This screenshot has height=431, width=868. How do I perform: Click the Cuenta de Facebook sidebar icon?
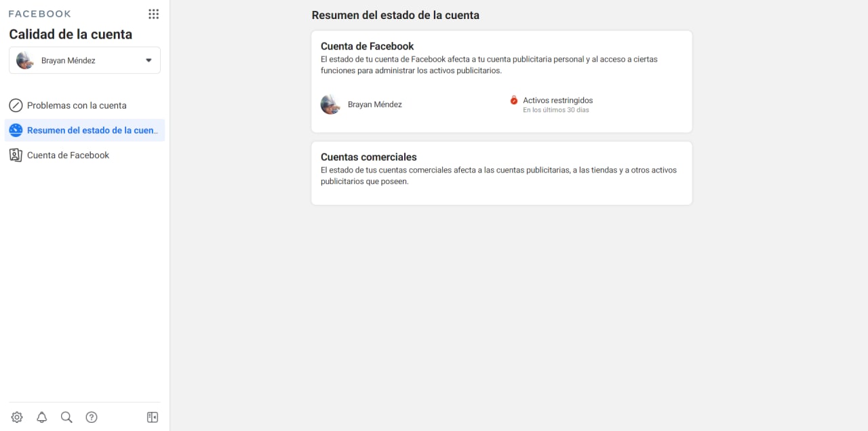pyautogui.click(x=16, y=155)
